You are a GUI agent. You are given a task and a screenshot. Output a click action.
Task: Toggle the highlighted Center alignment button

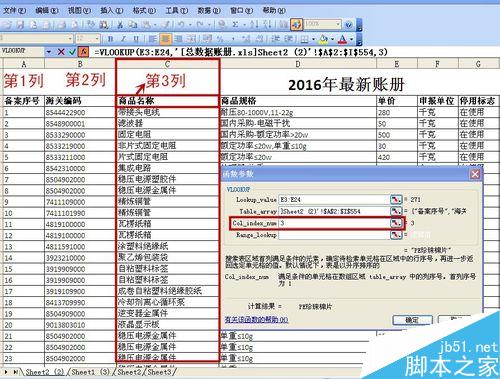click(166, 39)
